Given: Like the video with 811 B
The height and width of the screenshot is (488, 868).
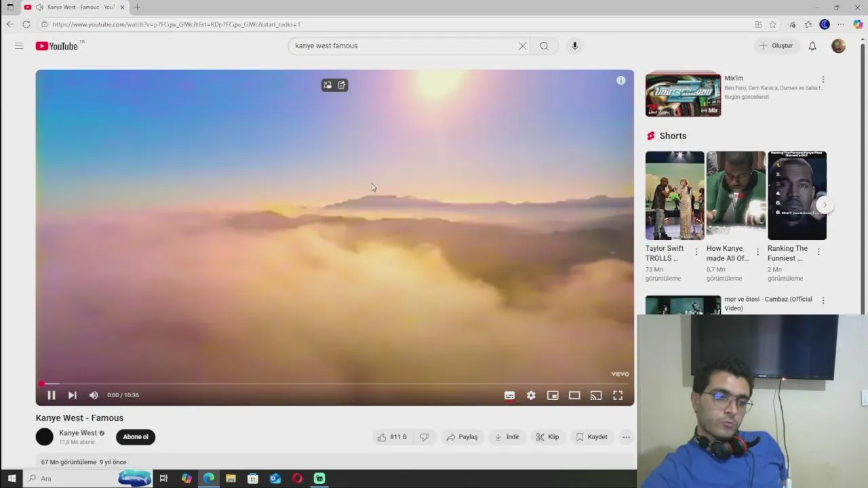Looking at the screenshot, I should (x=392, y=437).
